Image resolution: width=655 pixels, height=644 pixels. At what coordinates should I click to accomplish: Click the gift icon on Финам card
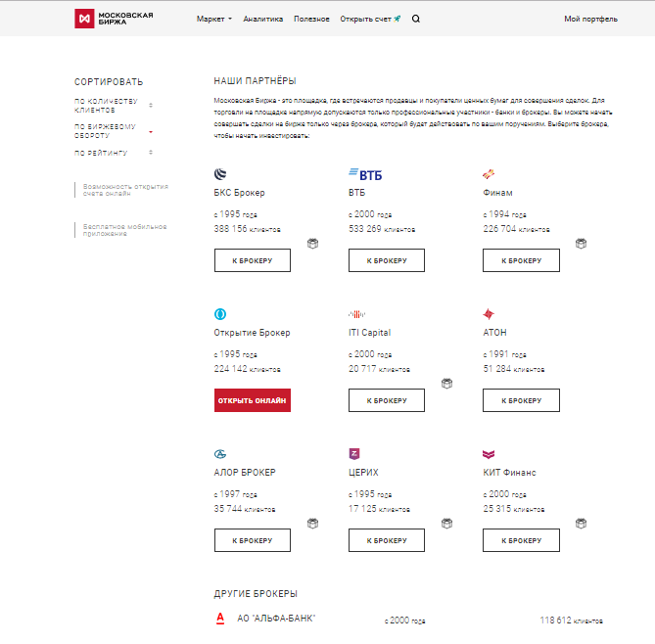point(581,243)
